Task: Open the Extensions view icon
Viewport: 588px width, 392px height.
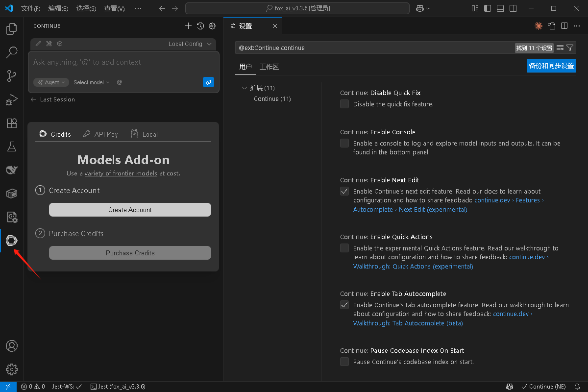Action: [12, 123]
